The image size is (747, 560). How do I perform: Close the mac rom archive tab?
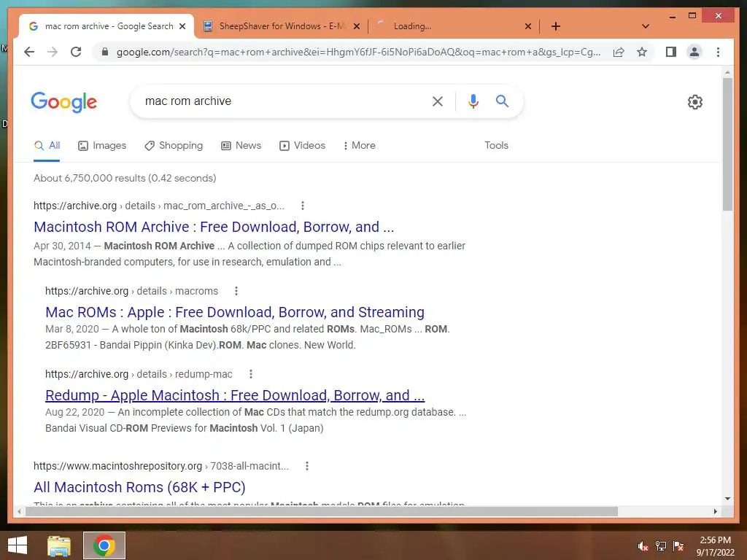point(182,26)
